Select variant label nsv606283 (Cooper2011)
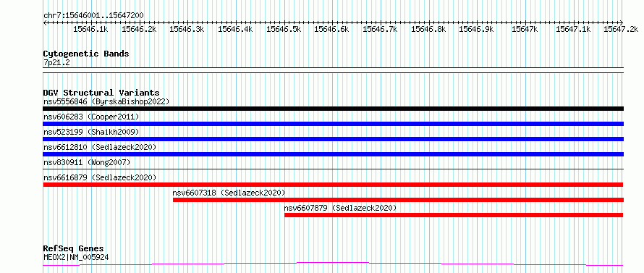 (x=91, y=117)
